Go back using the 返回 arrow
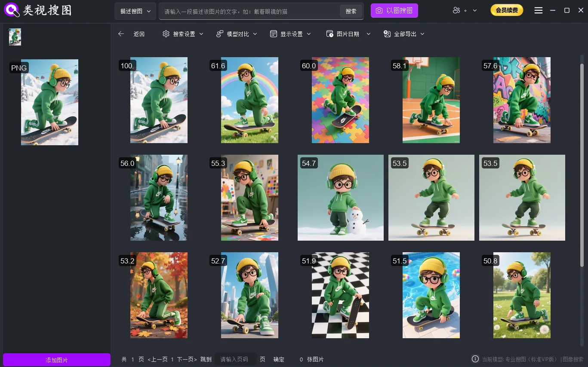Image resolution: width=588 pixels, height=367 pixels. 121,34
